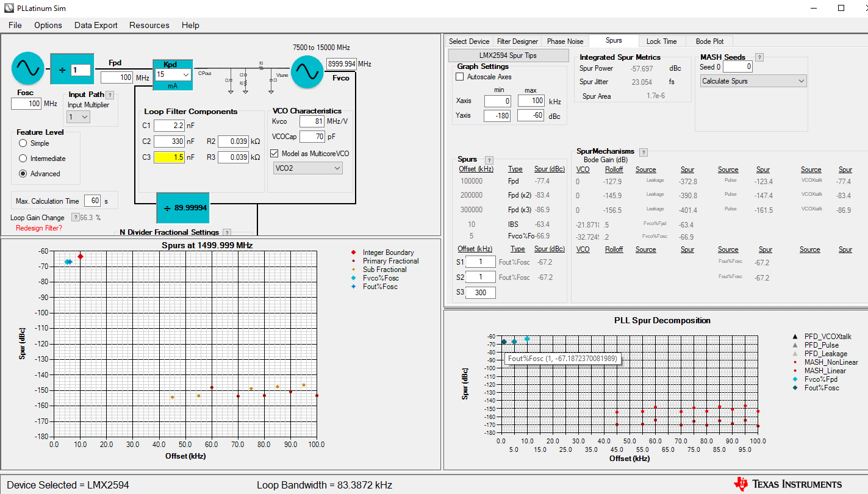The width and height of the screenshot is (868, 494).
Task: Open help icon next to Loop Gain Change
Action: click(x=75, y=218)
